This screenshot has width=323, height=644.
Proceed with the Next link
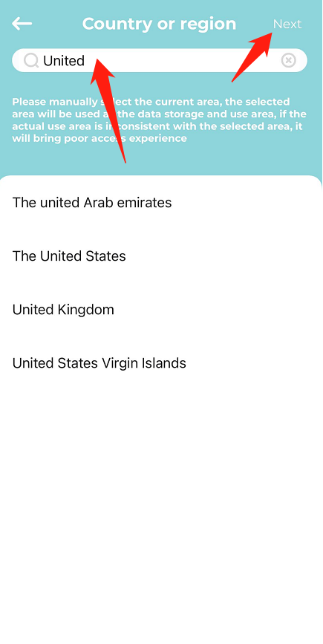(287, 25)
